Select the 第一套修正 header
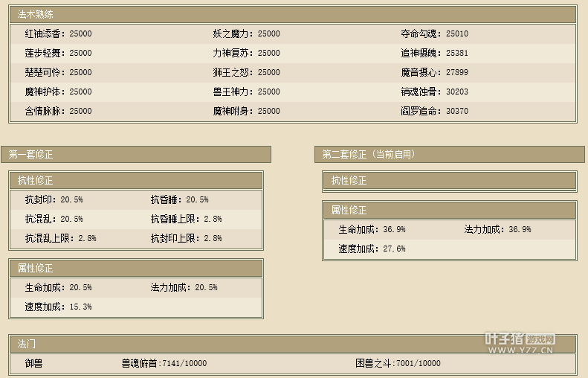 (x=31, y=155)
